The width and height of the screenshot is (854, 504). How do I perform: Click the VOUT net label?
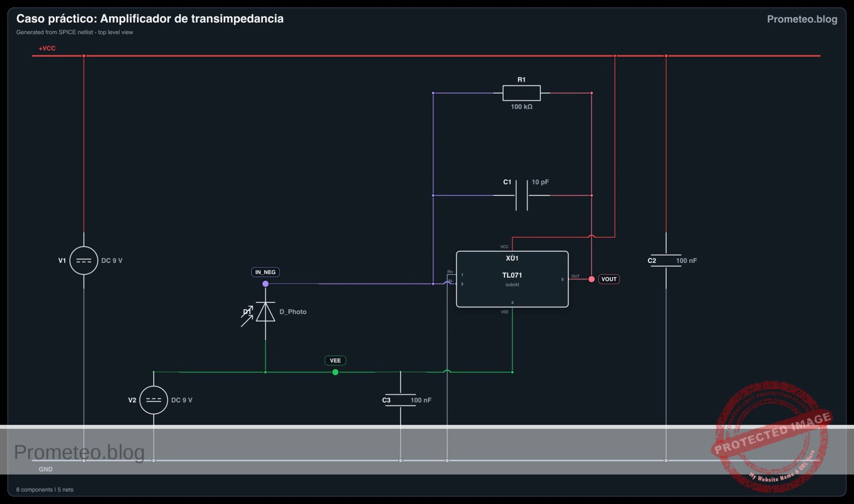click(609, 279)
